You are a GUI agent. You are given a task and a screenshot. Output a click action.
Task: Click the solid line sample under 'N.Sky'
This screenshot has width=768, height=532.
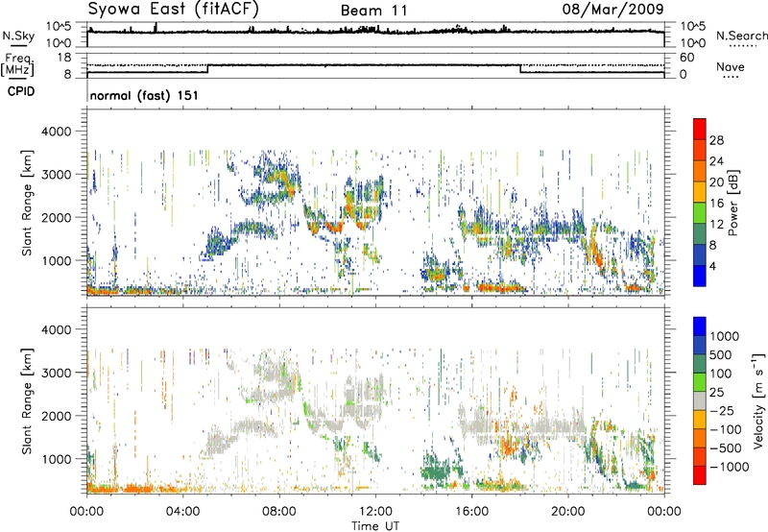(18, 45)
